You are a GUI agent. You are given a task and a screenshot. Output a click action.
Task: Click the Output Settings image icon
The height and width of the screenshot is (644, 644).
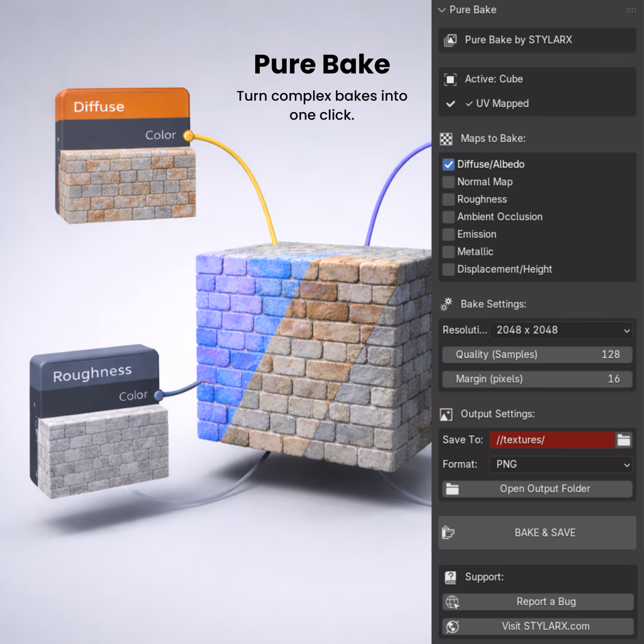pyautogui.click(x=446, y=414)
